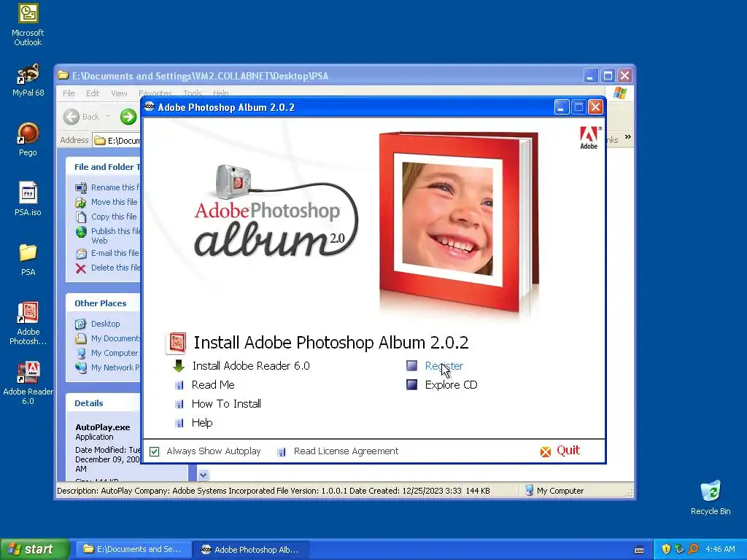
Task: Click the Quit button
Action: tap(568, 451)
